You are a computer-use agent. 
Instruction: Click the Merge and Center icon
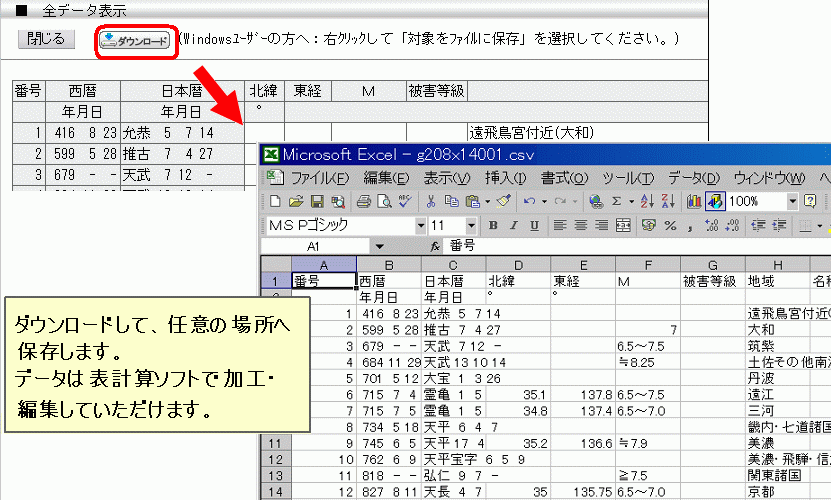coord(623,225)
